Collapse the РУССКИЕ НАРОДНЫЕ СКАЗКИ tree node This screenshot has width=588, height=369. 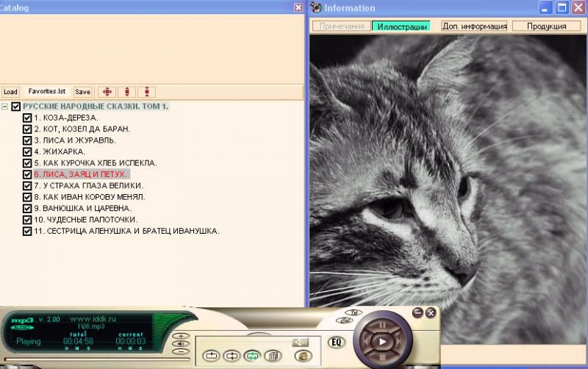point(5,107)
